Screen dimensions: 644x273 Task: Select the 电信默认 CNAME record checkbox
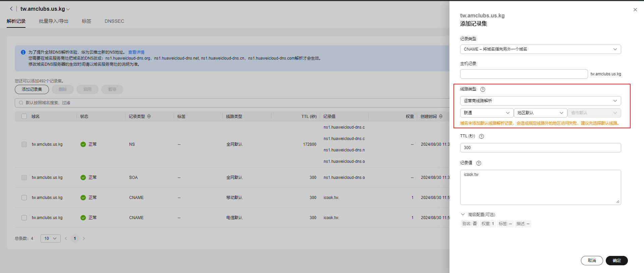(24, 218)
